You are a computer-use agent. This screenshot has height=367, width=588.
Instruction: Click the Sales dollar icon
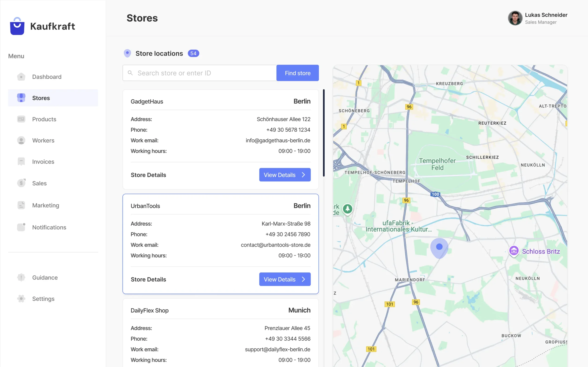(21, 183)
